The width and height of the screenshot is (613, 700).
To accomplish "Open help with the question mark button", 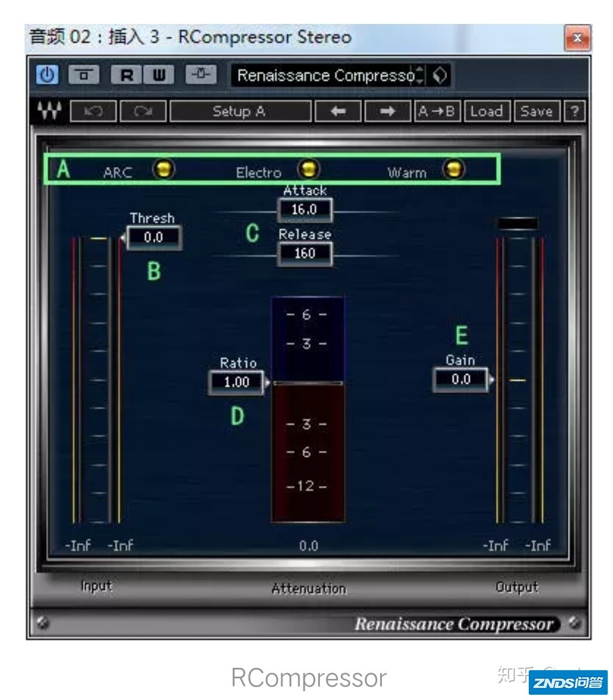I will point(574,111).
